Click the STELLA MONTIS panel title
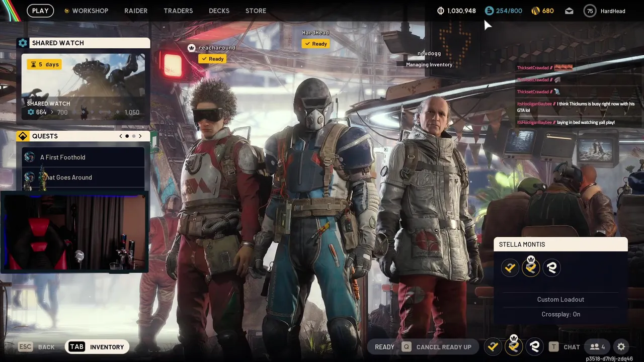This screenshot has height=362, width=644. pos(522,244)
